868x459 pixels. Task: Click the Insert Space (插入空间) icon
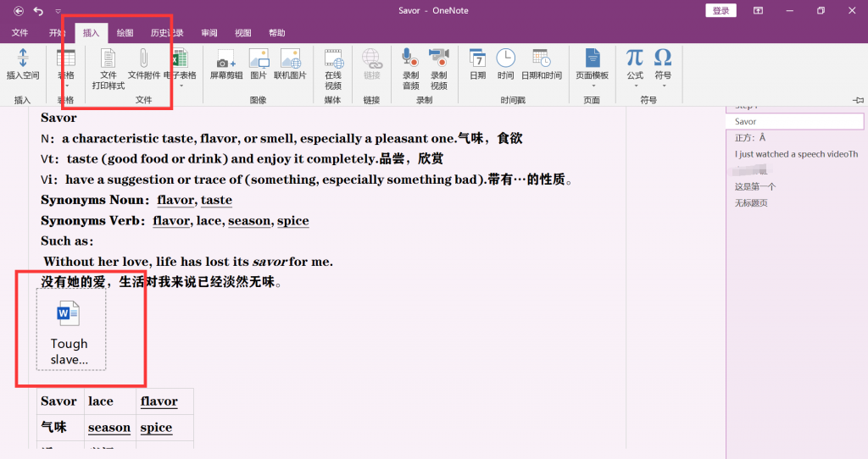[23, 58]
